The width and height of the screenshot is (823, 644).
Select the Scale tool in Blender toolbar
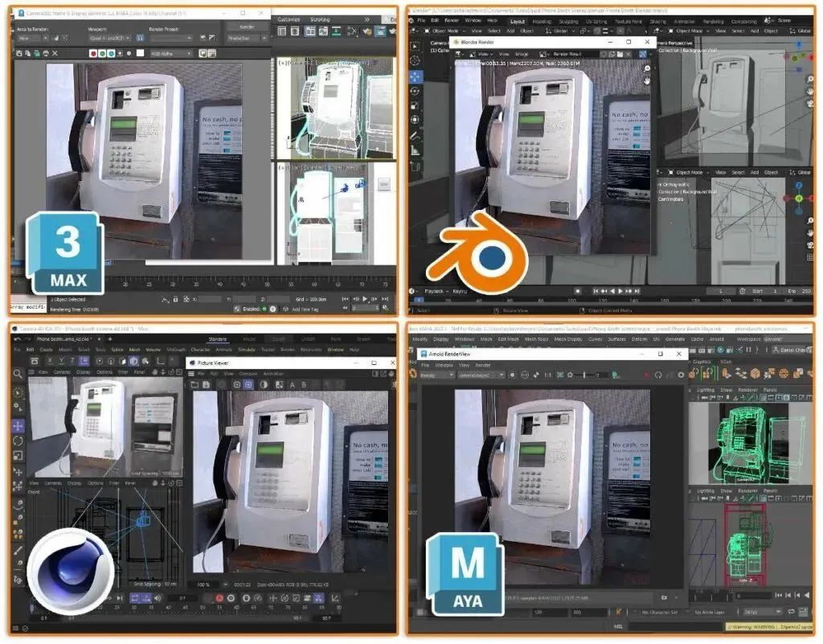pos(416,105)
